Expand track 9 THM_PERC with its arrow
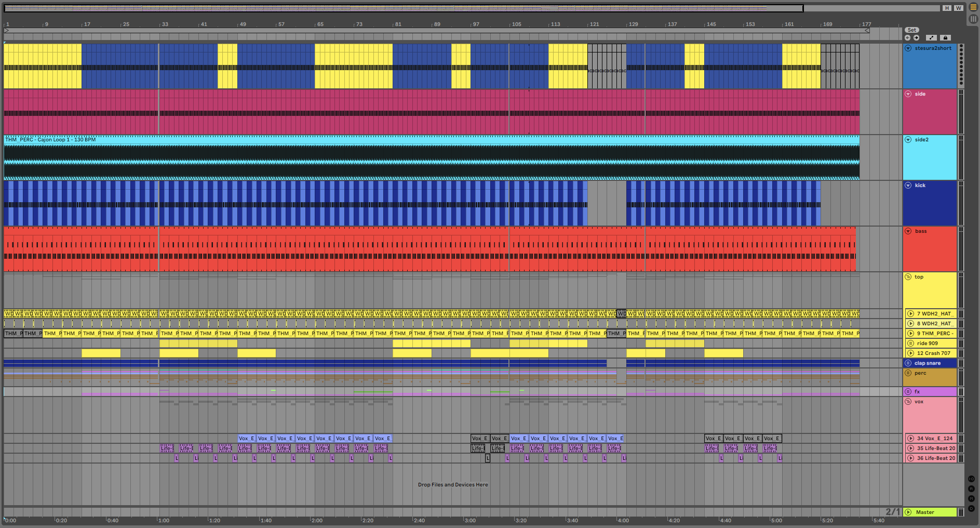980x528 pixels. pyautogui.click(x=910, y=334)
